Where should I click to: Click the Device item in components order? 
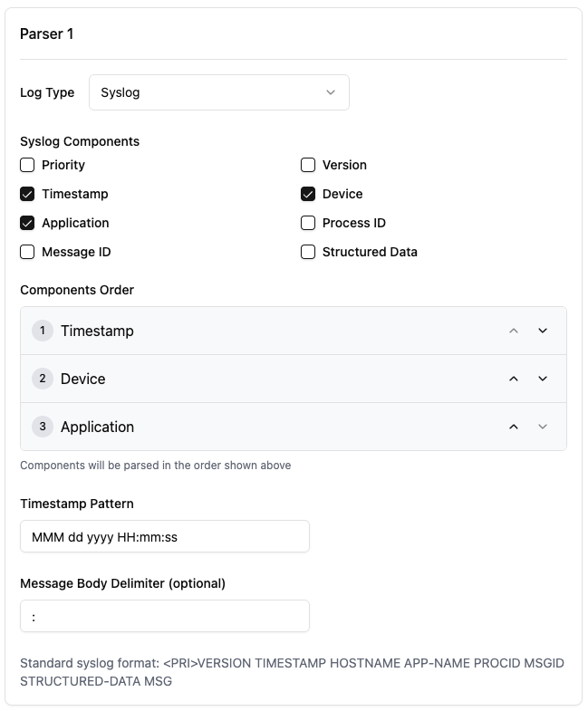(x=83, y=379)
